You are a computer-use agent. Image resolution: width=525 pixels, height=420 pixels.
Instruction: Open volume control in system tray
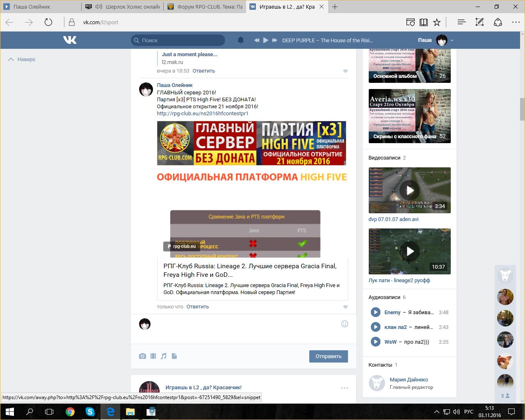[x=457, y=411]
